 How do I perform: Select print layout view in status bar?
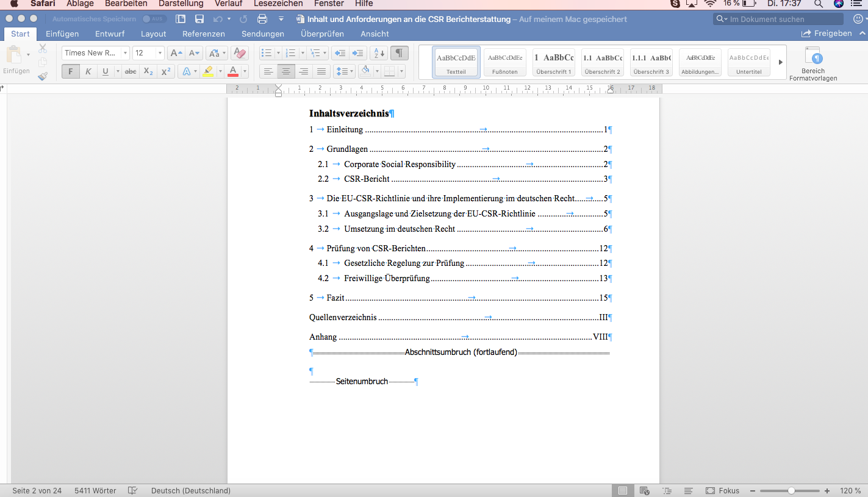623,490
